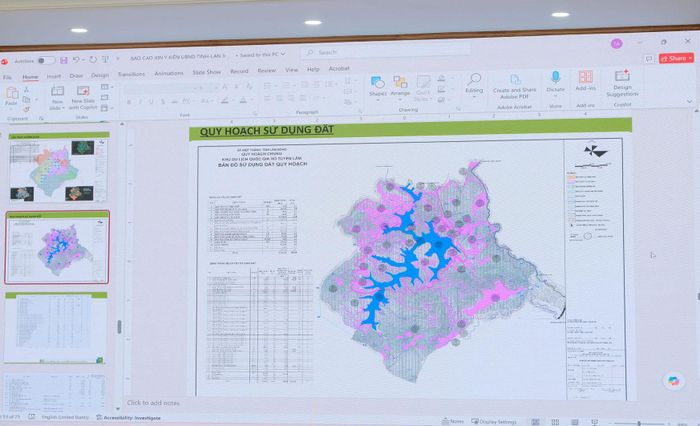Open the Customize Quick Access Toolbar dropdown

click(118, 59)
